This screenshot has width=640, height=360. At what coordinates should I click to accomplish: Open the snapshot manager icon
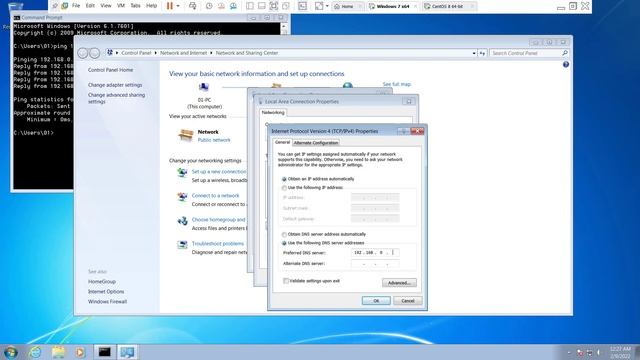click(x=233, y=6)
